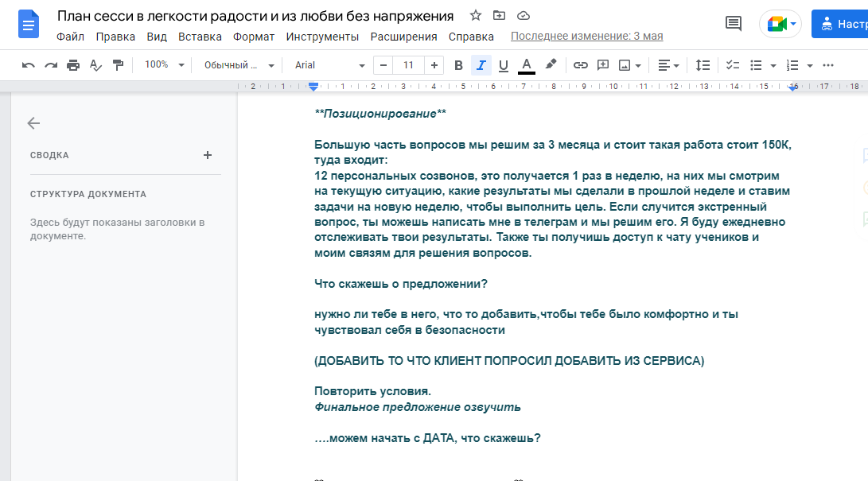Toggle bold formatting
868x481 pixels.
coord(458,65)
